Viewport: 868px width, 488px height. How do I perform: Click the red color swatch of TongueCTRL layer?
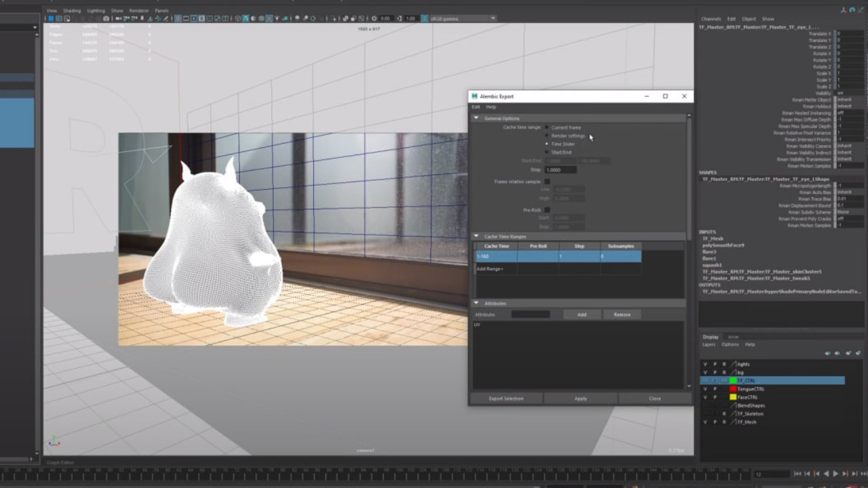(733, 389)
